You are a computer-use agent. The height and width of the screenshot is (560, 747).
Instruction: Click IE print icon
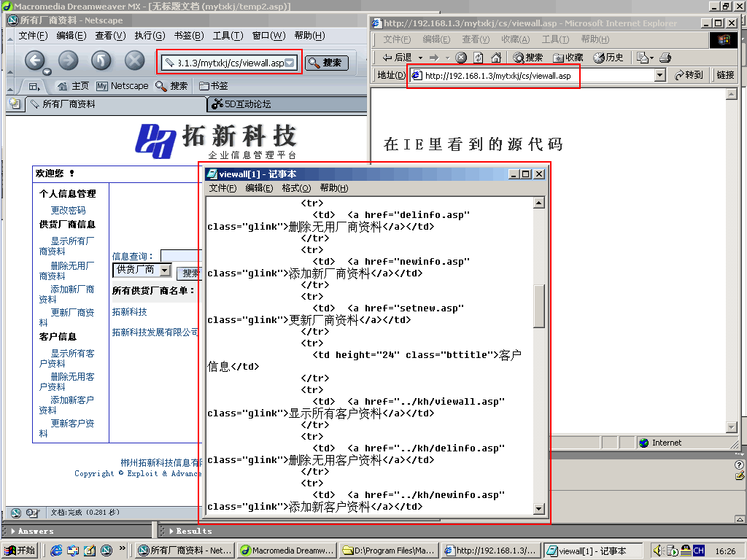point(665,58)
